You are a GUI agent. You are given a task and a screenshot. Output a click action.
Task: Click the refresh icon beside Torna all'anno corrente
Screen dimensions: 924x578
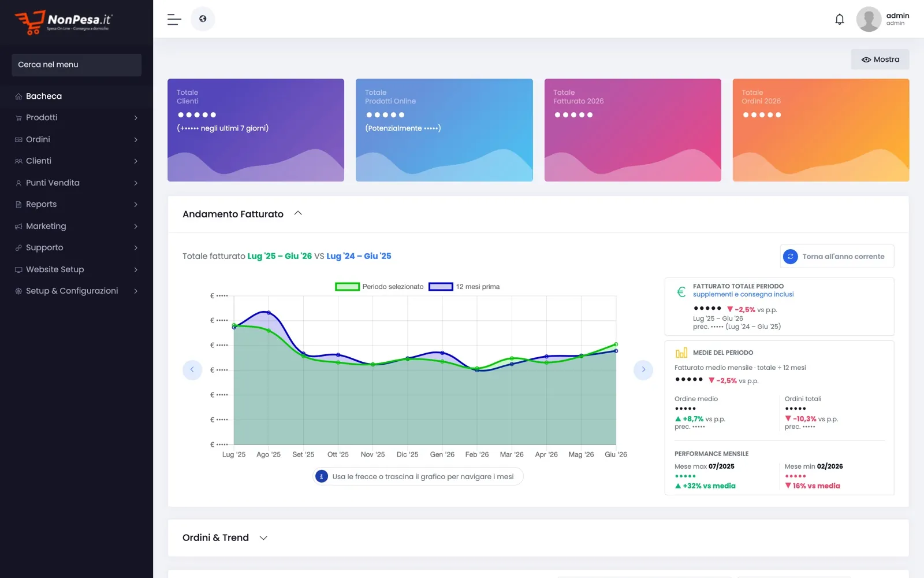(790, 256)
